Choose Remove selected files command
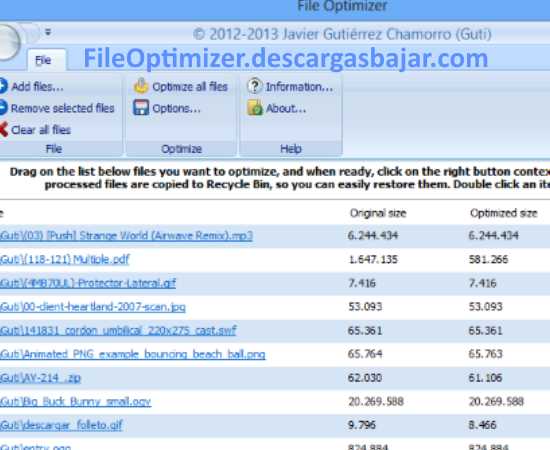The height and width of the screenshot is (450, 550). coord(63,108)
